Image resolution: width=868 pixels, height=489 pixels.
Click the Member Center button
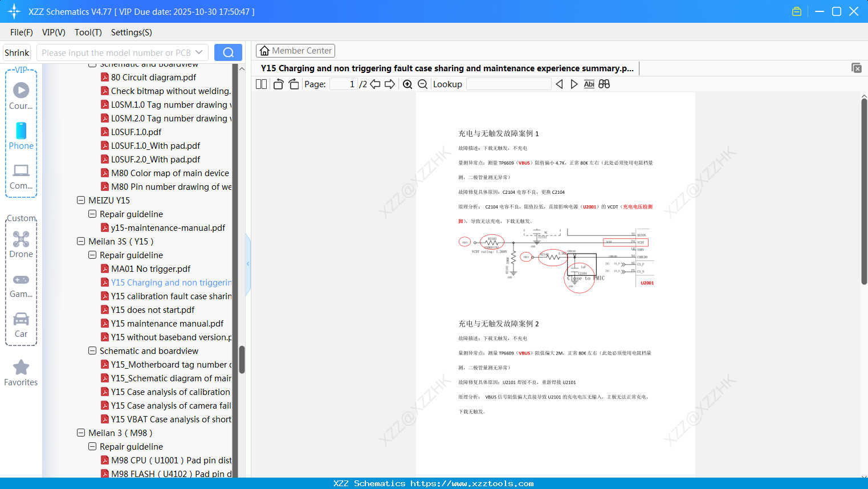295,50
